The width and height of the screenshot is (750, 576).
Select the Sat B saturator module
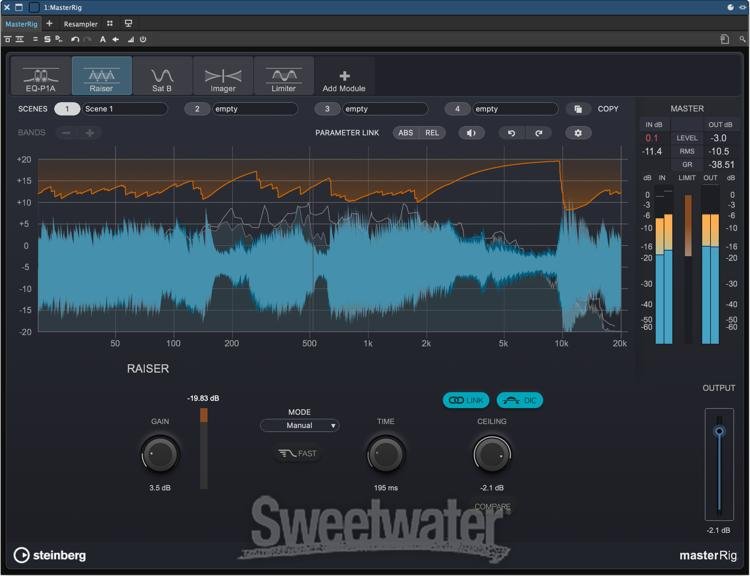click(x=162, y=77)
